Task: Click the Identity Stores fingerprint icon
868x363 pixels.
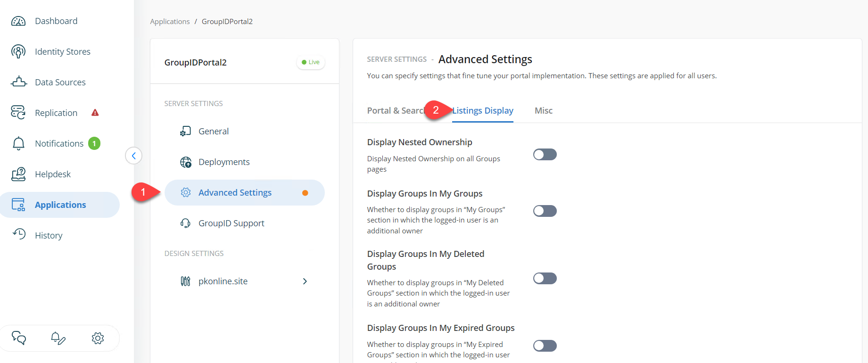Action: point(18,51)
